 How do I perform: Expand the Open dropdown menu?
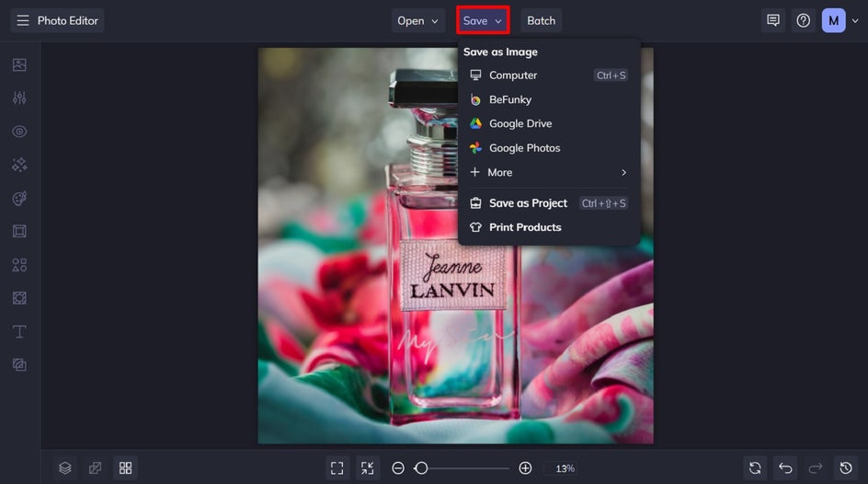click(x=418, y=20)
